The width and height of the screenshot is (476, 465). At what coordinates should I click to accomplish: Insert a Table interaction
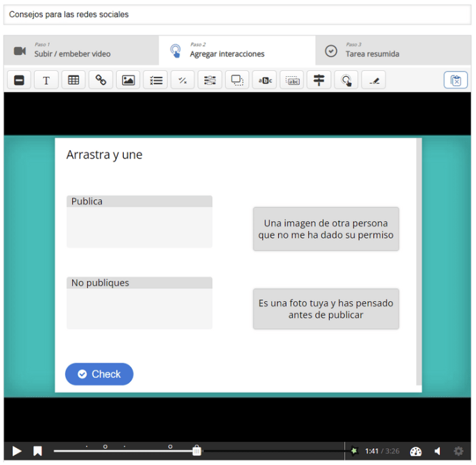pyautogui.click(x=73, y=80)
